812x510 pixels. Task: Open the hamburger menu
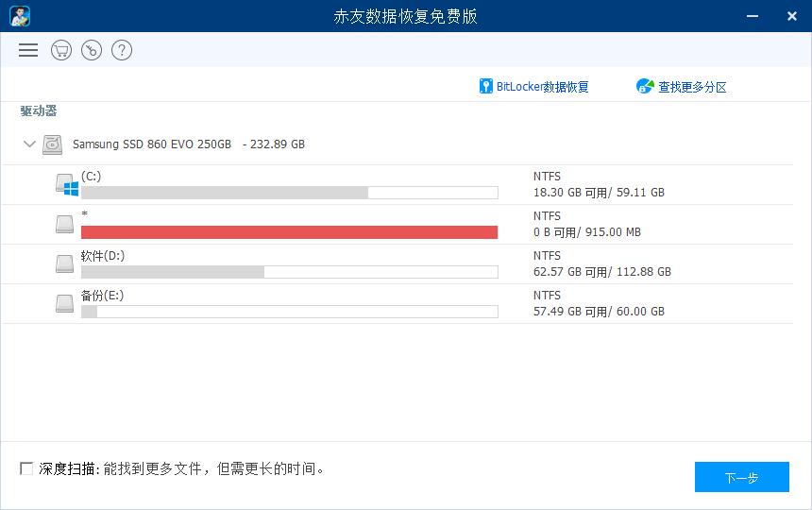[x=28, y=50]
